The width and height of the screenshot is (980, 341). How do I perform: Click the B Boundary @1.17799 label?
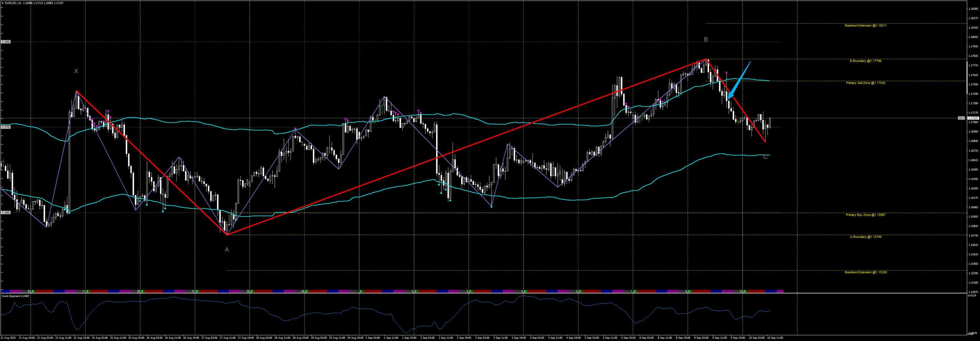point(866,61)
